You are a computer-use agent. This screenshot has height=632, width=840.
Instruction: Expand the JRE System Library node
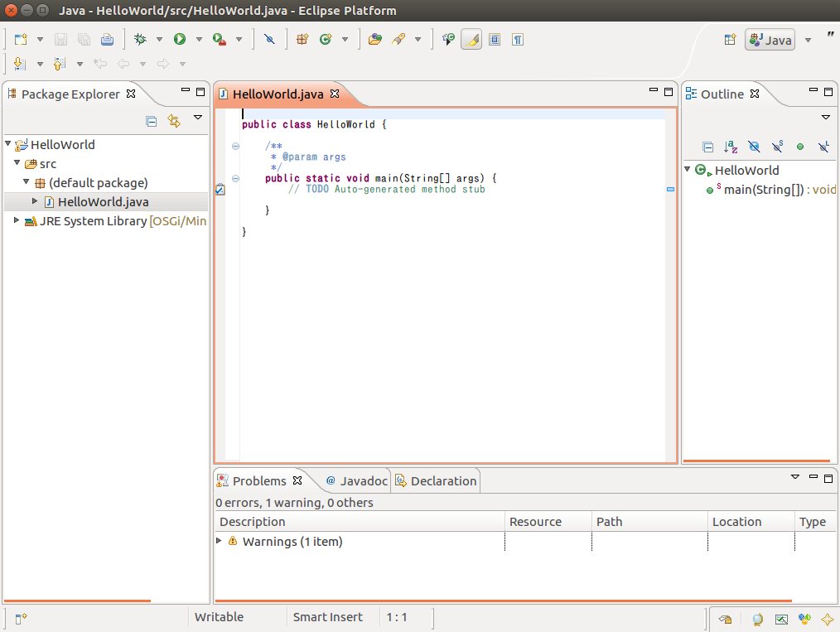(17, 220)
